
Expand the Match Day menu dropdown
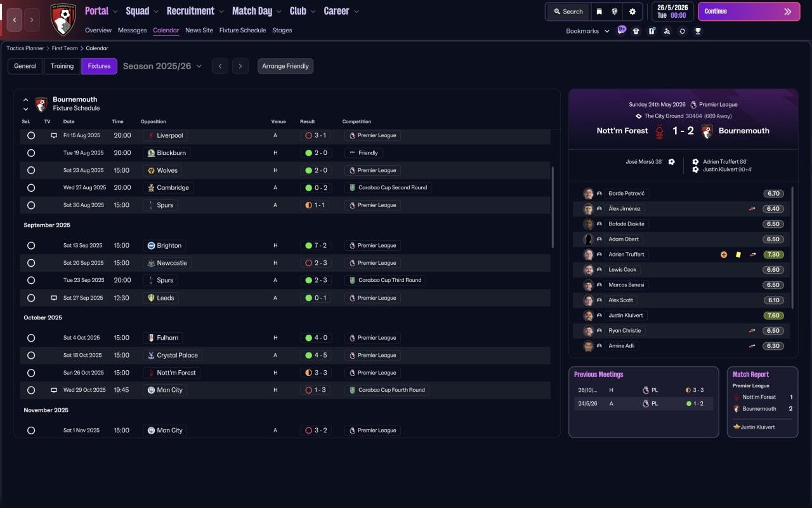point(280,11)
